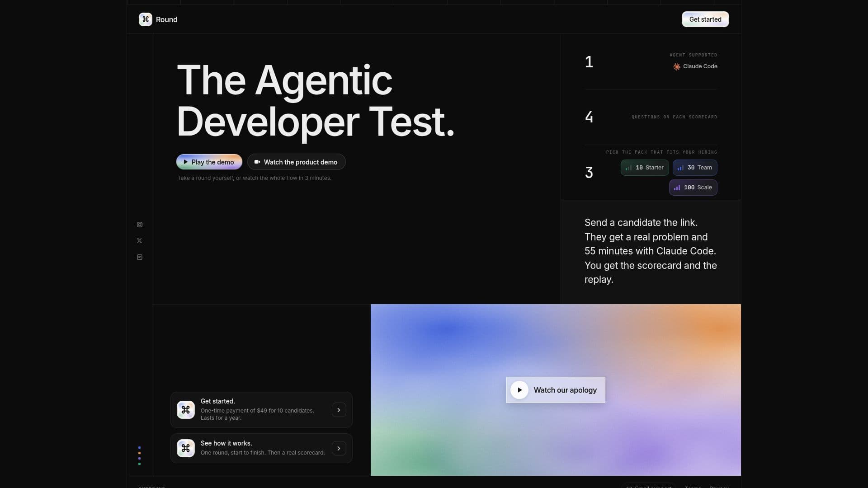Click the chevron arrow on See how it works card
Screen dimensions: 868x488
tap(339, 448)
